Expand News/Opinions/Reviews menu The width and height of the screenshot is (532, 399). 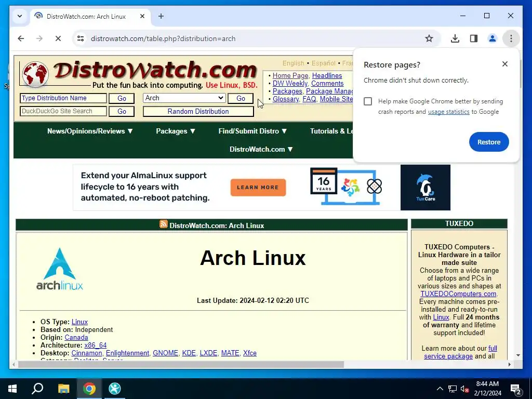tap(90, 131)
